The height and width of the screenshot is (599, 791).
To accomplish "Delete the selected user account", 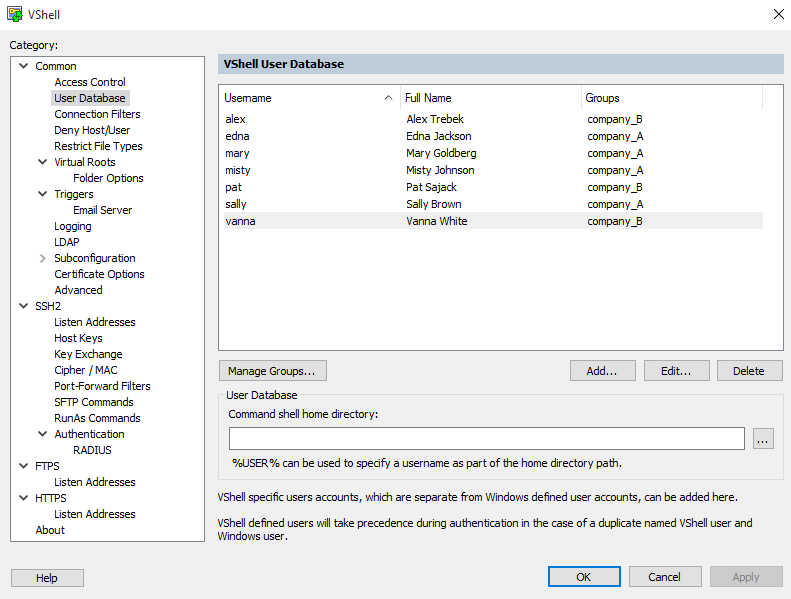I will (748, 371).
